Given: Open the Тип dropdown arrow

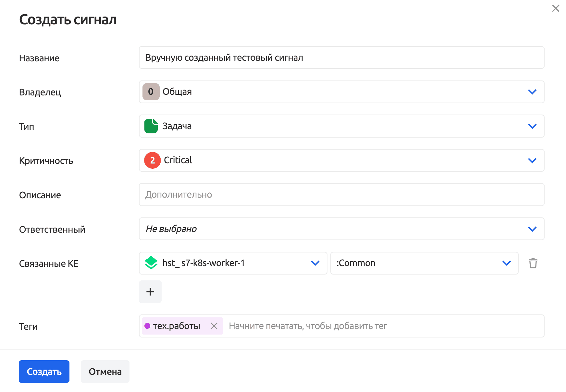Looking at the screenshot, I should click(532, 126).
